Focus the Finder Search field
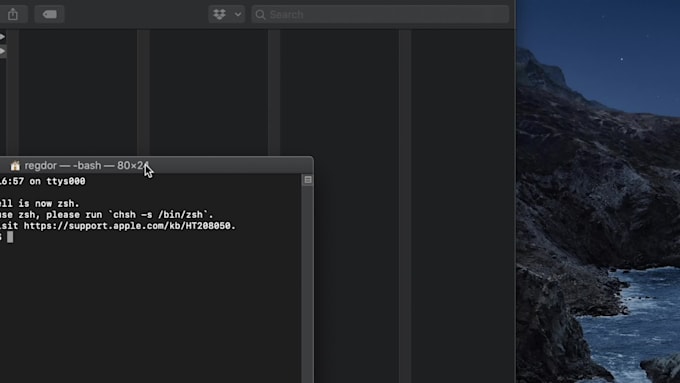Viewport: 680px width, 383px height. coord(380,14)
